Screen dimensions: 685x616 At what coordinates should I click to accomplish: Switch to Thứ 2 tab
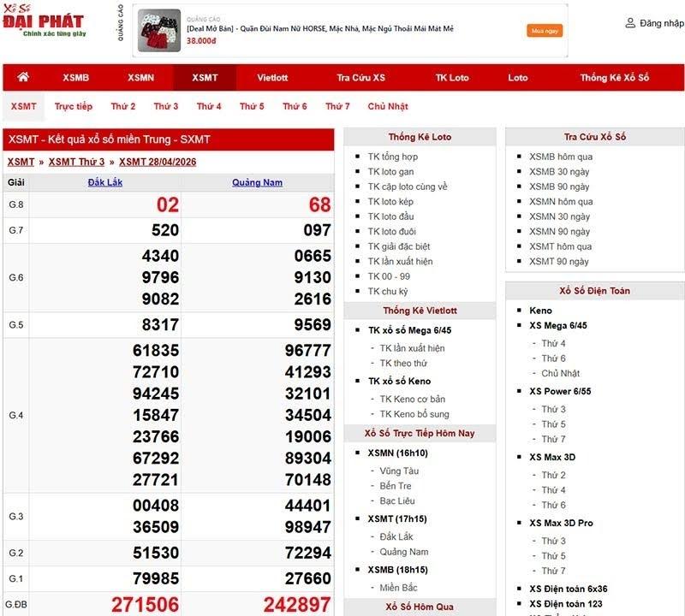click(123, 106)
